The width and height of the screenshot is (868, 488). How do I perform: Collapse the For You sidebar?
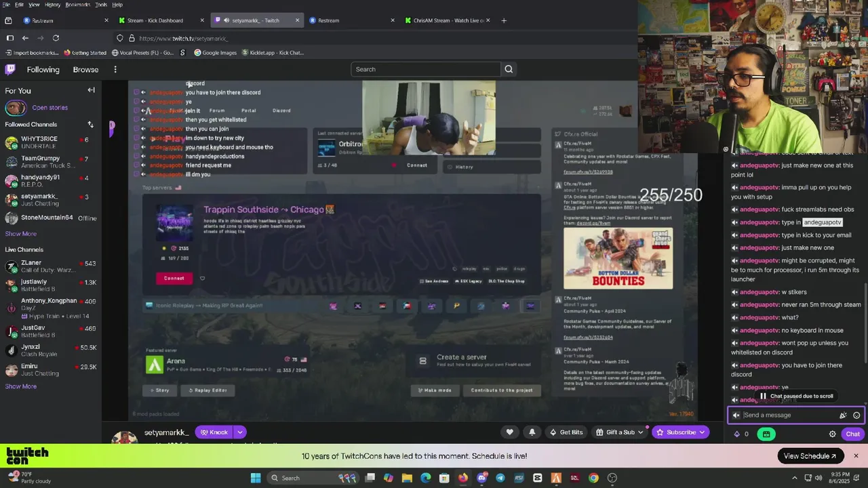point(91,90)
